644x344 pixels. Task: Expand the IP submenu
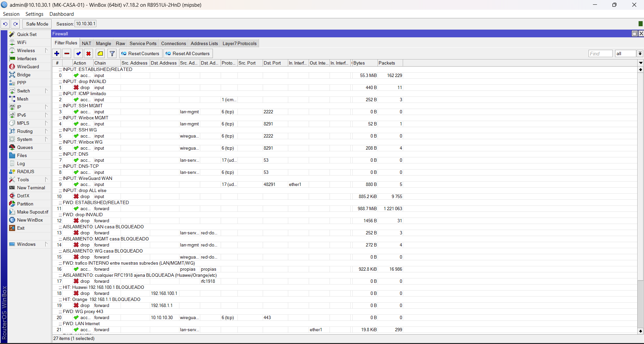pyautogui.click(x=46, y=107)
